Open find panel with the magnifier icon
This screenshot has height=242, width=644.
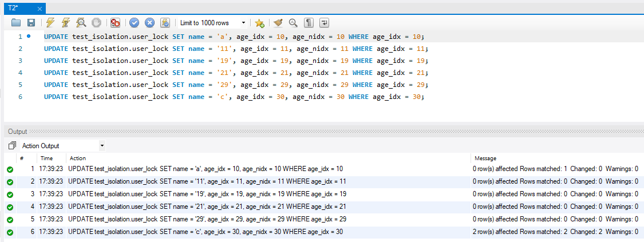click(x=293, y=22)
